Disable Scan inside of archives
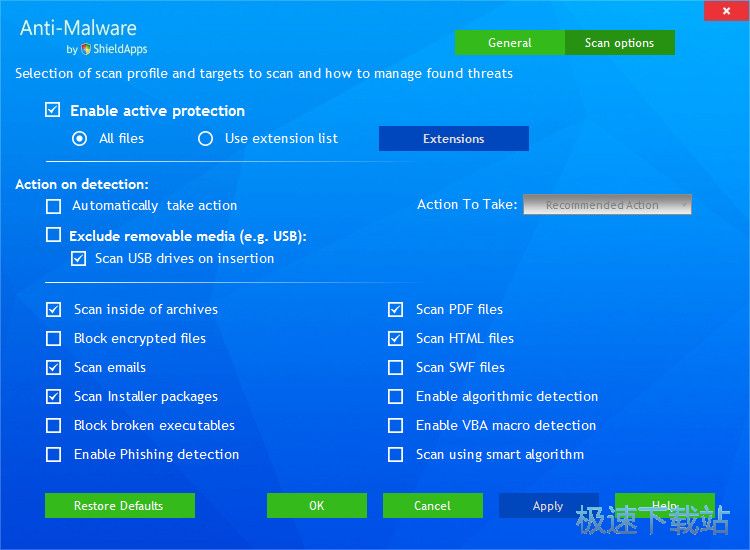The width and height of the screenshot is (750, 550). [x=54, y=310]
